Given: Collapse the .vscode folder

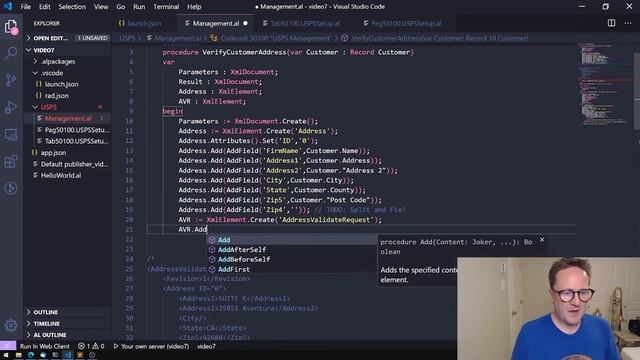Looking at the screenshot, I should tap(36, 73).
